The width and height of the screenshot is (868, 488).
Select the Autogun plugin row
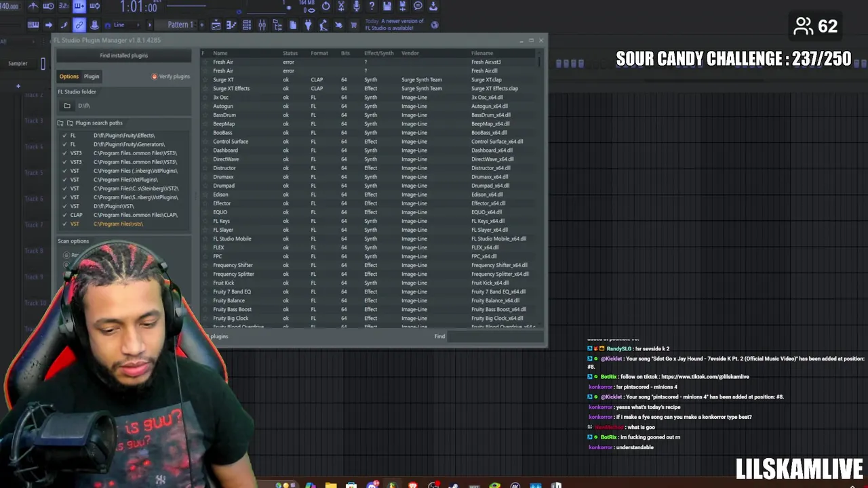[x=370, y=106]
